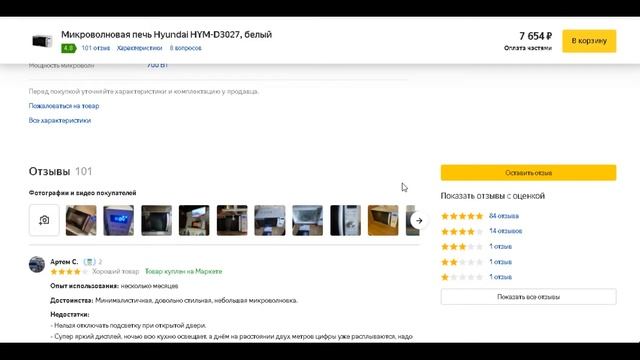The width and height of the screenshot is (640, 360).
Task: Filter reviews by one star, 1 отзыв
Action: click(500, 277)
